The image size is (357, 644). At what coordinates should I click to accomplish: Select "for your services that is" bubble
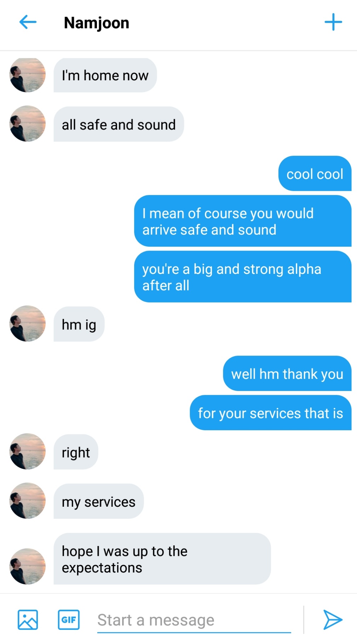271,413
